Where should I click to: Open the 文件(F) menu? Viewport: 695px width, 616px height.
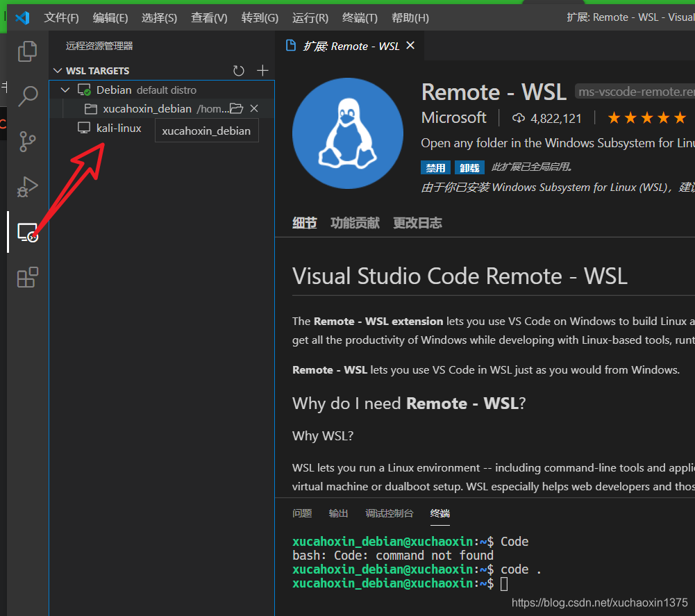[x=61, y=18]
